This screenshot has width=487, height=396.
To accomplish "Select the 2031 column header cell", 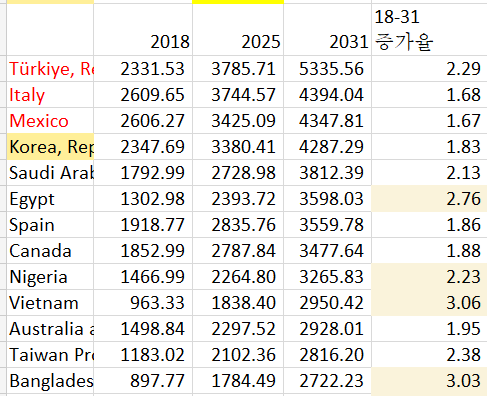I will 327,30.
